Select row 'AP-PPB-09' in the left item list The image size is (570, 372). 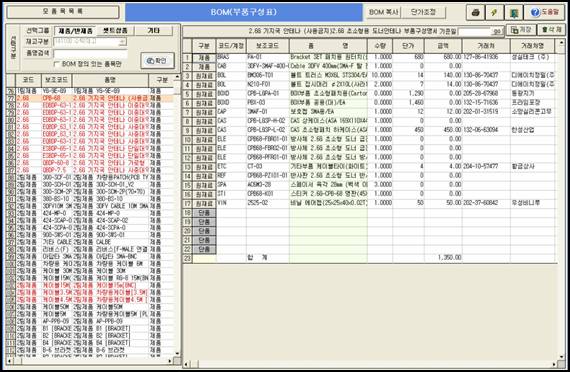coord(90,321)
